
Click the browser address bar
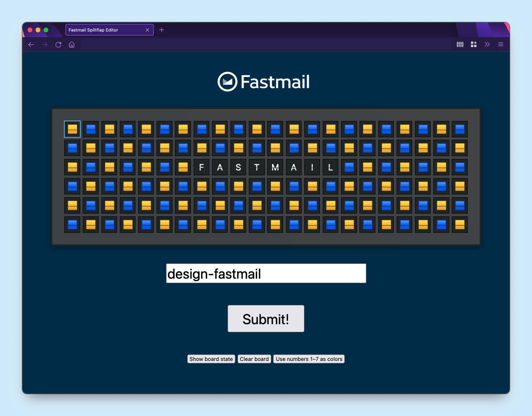pyautogui.click(x=266, y=45)
